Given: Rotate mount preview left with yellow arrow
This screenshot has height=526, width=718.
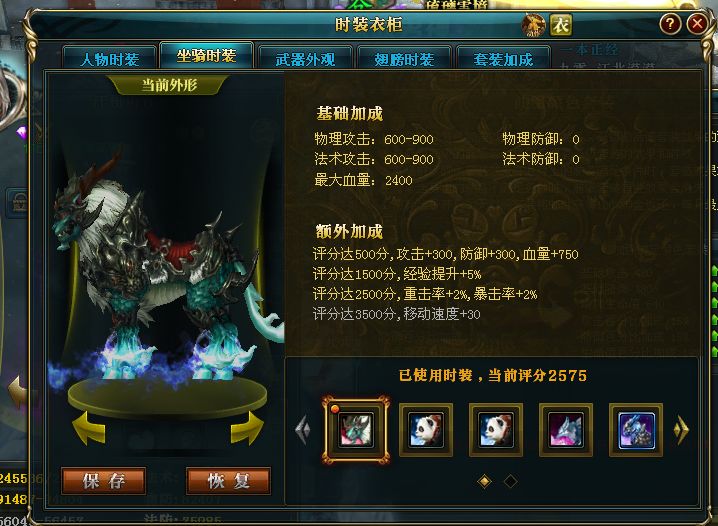Looking at the screenshot, I should click(x=89, y=428).
